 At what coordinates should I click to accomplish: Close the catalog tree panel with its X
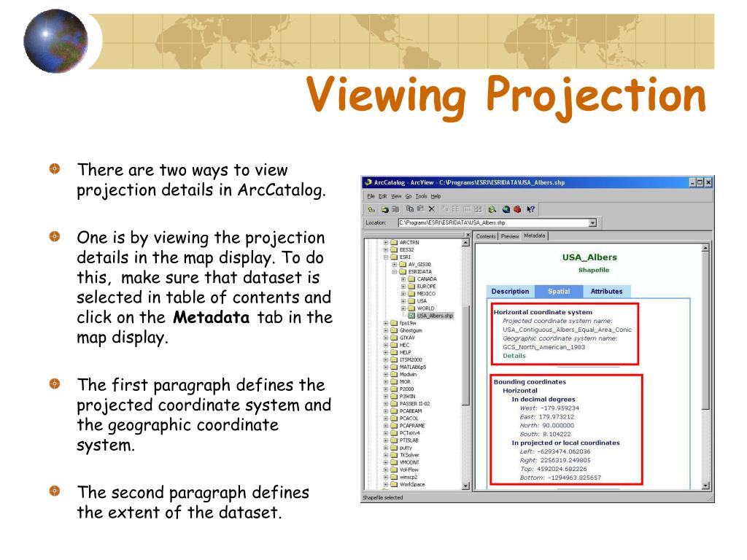[468, 236]
